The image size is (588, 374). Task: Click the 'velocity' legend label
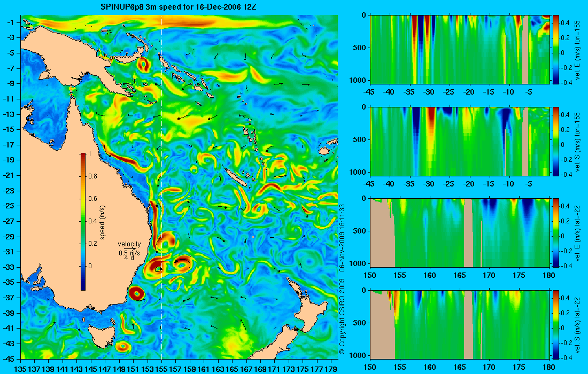click(129, 244)
